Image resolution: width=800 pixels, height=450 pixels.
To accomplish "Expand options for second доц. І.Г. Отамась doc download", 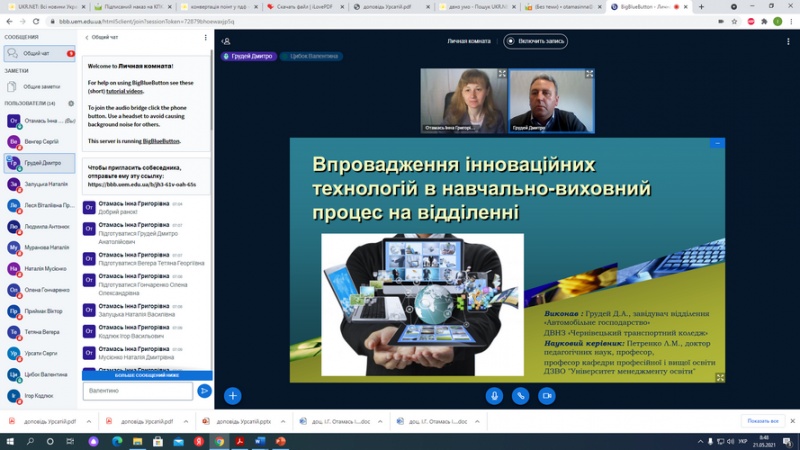I will pos(477,421).
